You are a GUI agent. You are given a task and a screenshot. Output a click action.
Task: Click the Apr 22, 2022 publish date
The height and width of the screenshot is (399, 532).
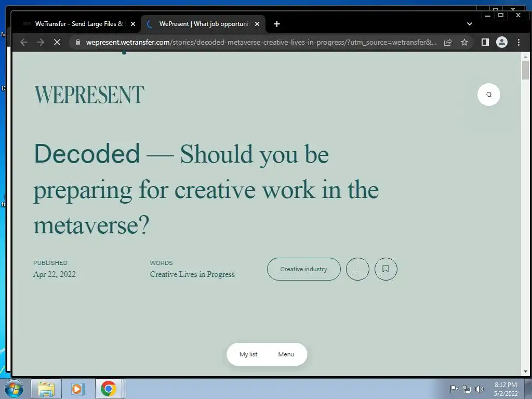[55, 274]
